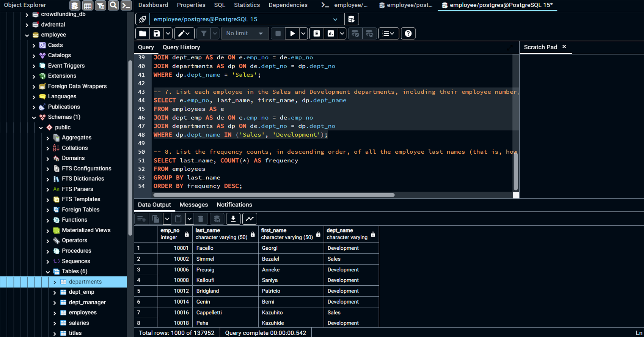The width and height of the screenshot is (644, 337).
Task: Open the PSQL tool from Object Explorer
Action: pos(126,5)
